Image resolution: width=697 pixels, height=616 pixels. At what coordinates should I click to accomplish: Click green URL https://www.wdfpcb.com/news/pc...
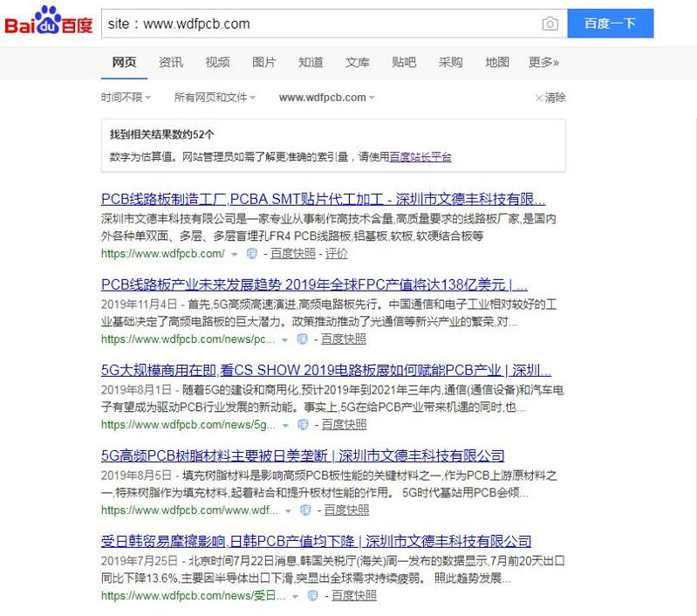pyautogui.click(x=188, y=339)
